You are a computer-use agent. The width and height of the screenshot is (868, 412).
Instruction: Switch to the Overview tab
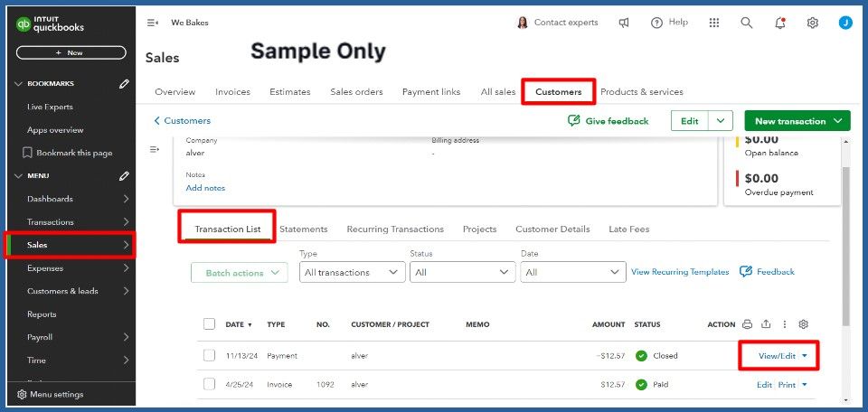click(175, 92)
